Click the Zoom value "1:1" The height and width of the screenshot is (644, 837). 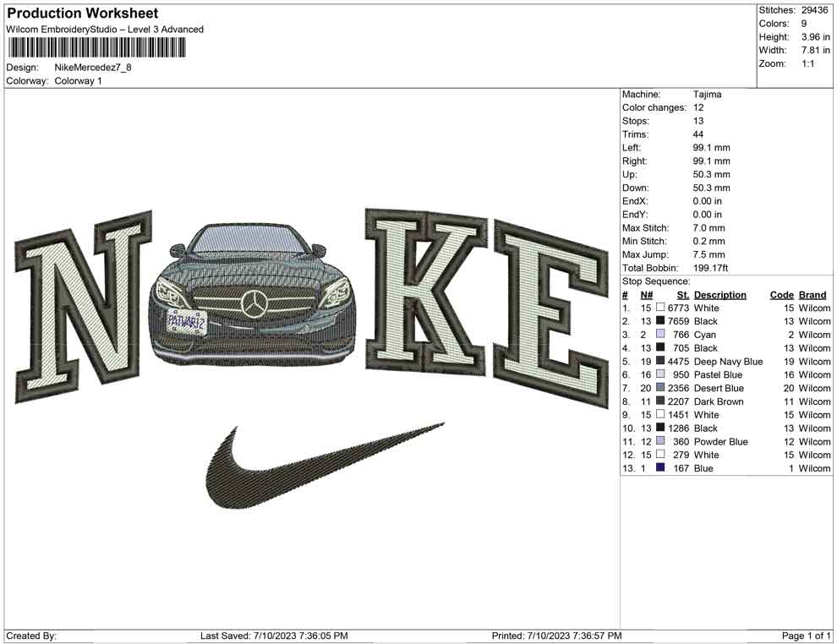[807, 63]
